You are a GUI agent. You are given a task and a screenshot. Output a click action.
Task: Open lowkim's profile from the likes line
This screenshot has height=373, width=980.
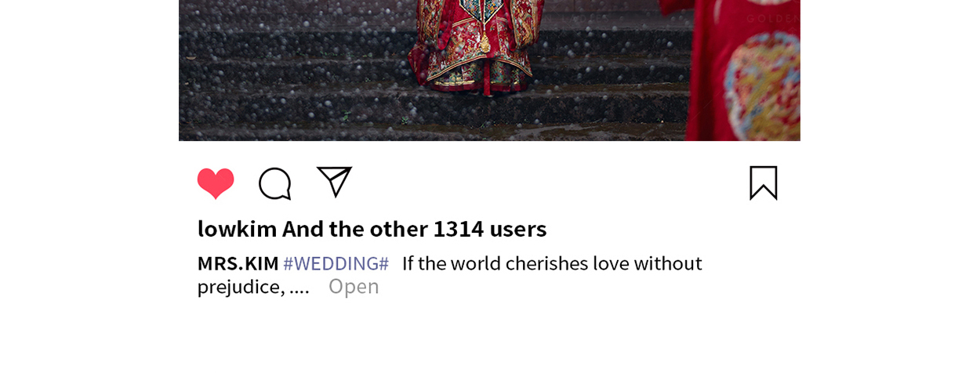[x=238, y=229]
